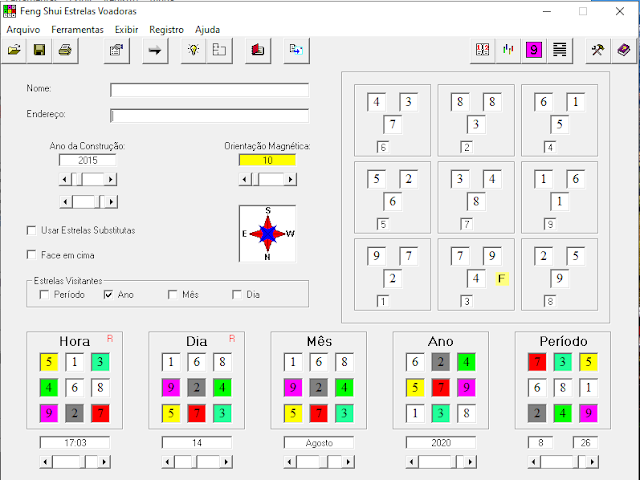Uncheck Ano under Estrelas Visitantes
This screenshot has height=480, width=640.
click(x=108, y=294)
